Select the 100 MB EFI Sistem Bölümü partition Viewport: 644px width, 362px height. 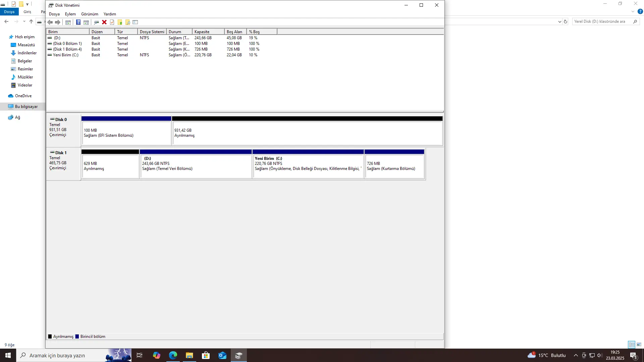[x=126, y=131]
